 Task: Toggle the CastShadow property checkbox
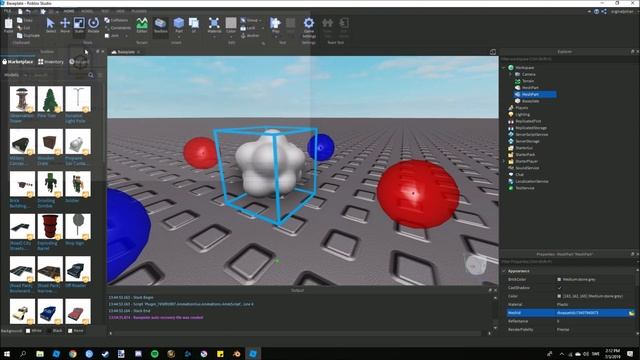[x=559, y=288]
